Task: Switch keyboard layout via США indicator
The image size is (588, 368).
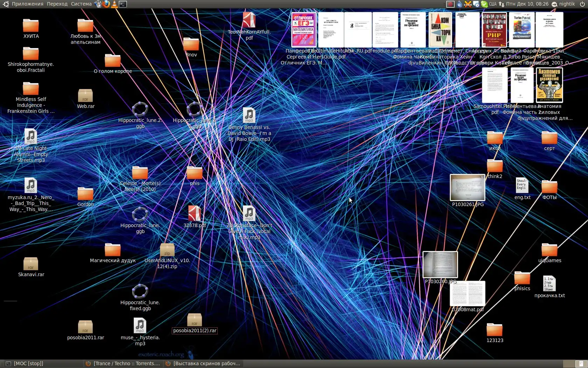Action: click(x=493, y=4)
